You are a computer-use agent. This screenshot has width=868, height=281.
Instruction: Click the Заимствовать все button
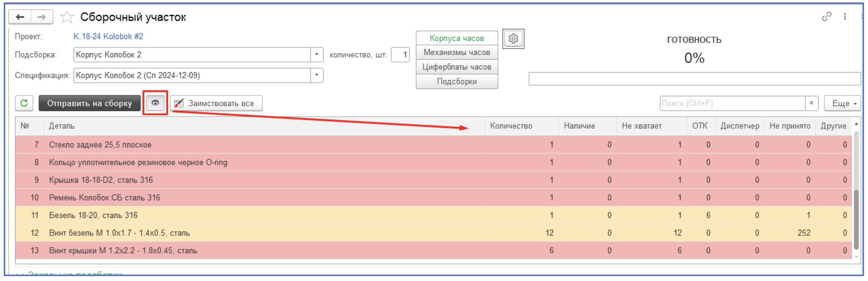216,103
